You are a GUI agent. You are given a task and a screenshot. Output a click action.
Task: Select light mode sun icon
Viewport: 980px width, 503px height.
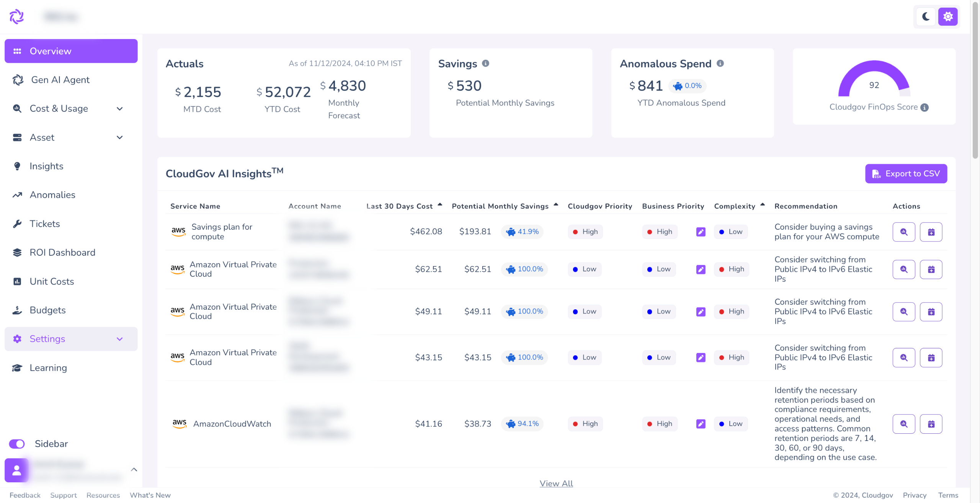click(948, 16)
